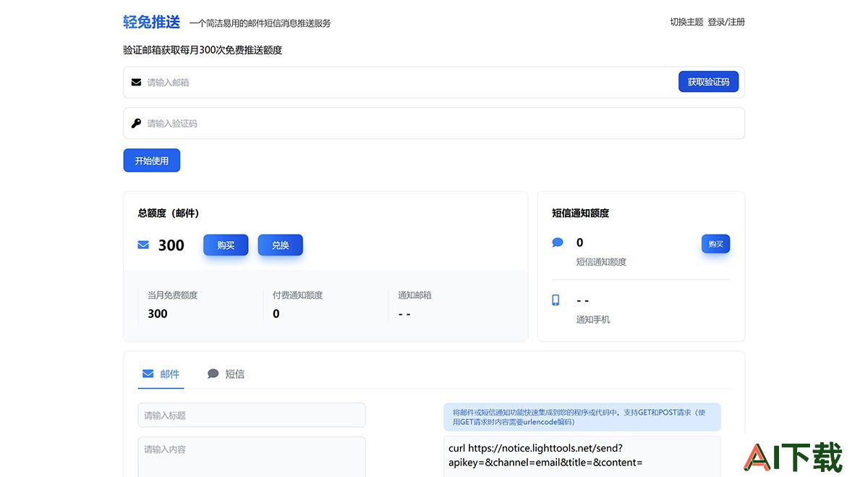Click the 验证邮箱获取每月300次免费推送额度 text
Viewport: 868px width, 477px height.
(x=203, y=50)
